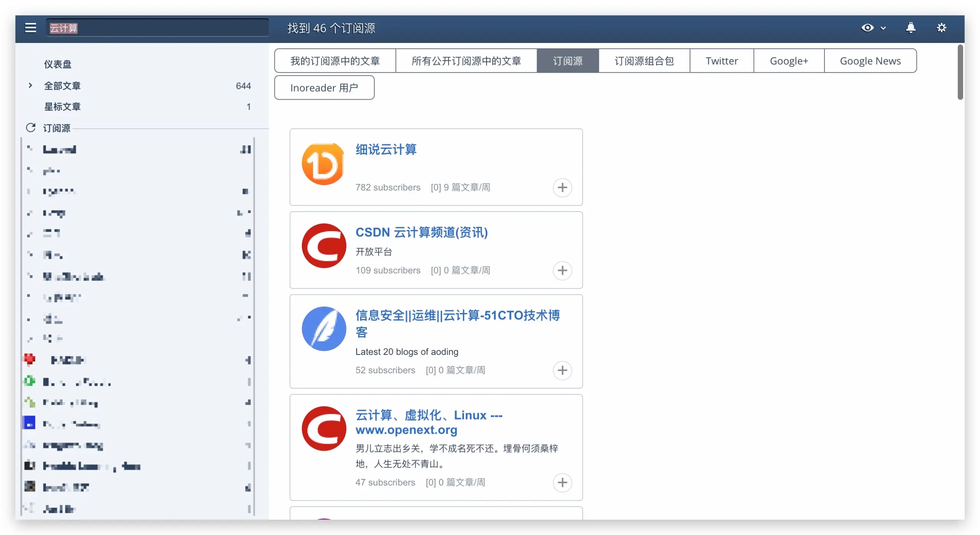This screenshot has height=535, width=980.
Task: Click the vertical scrollbar on right edge
Action: click(x=960, y=72)
